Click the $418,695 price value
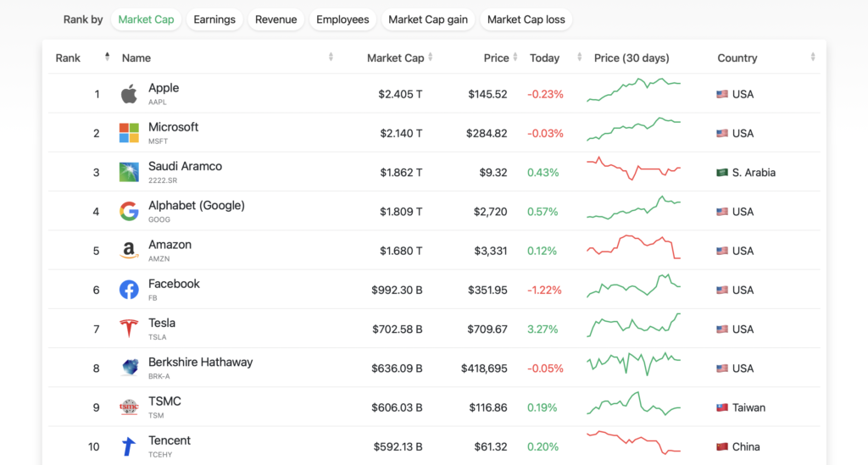Viewport: 868px width, 465px height. 484,368
